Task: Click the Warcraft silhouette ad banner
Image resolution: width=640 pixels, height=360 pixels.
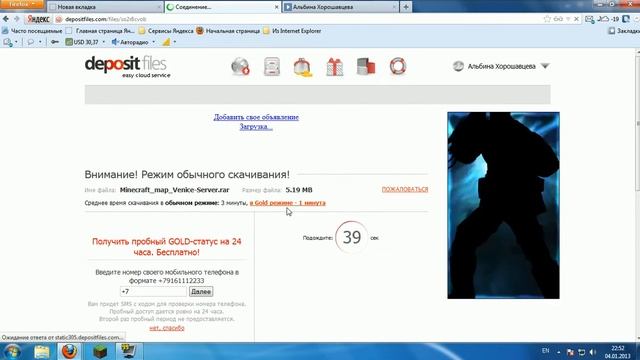Action: 503,205
